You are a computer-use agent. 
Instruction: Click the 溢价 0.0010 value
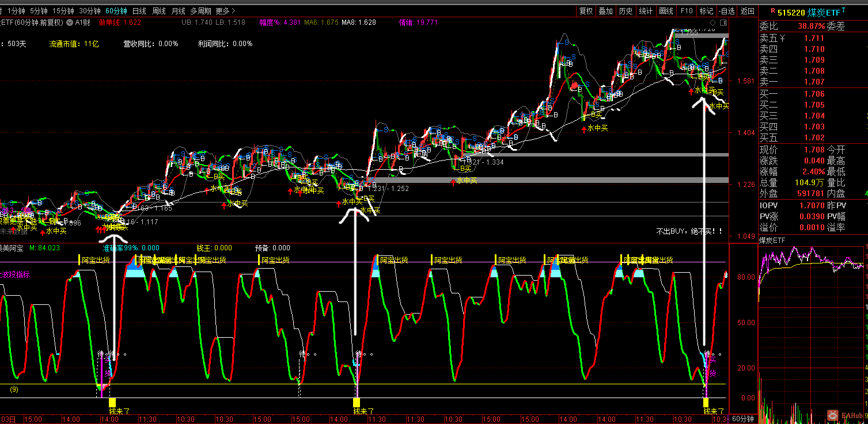812,227
